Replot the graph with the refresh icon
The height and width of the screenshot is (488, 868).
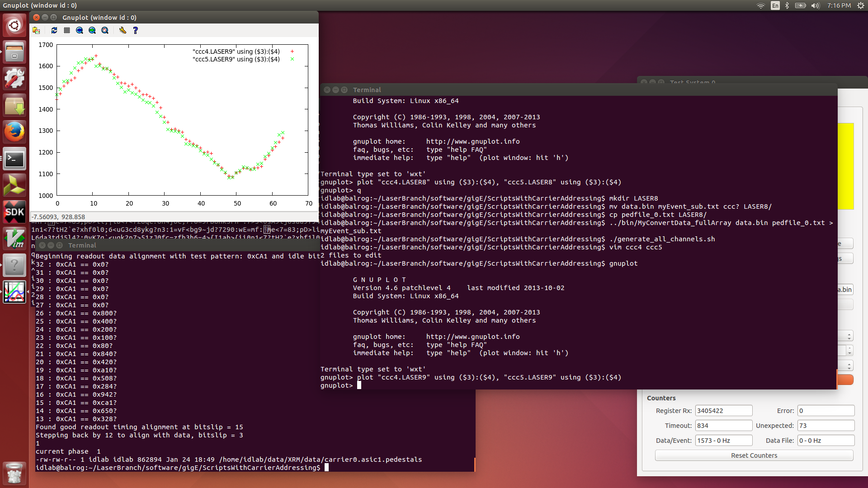click(x=54, y=30)
